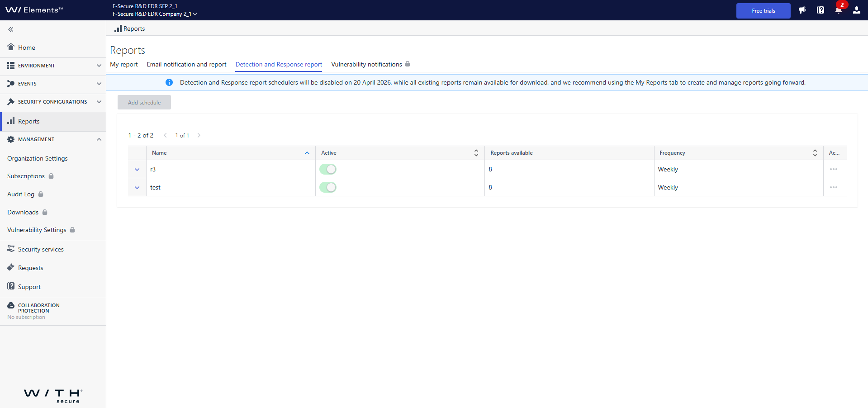Screen dimensions: 868x408
Task: Switch to My report tab
Action: click(124, 64)
